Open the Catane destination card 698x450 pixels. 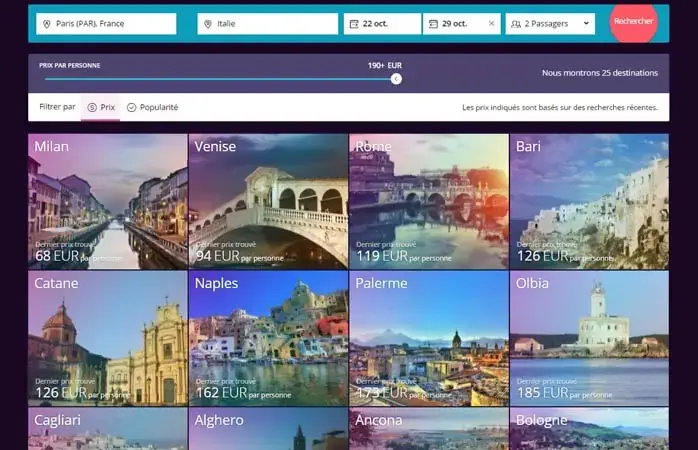pyautogui.click(x=108, y=339)
